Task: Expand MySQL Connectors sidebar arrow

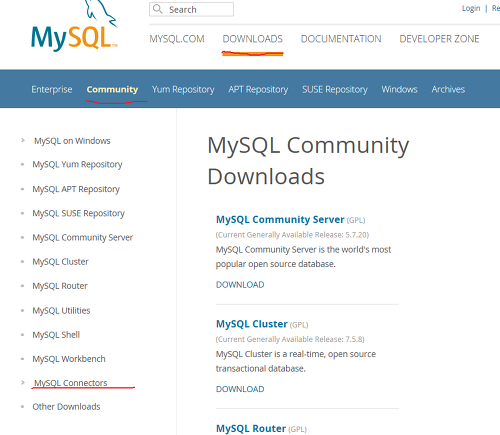Action: tap(23, 382)
